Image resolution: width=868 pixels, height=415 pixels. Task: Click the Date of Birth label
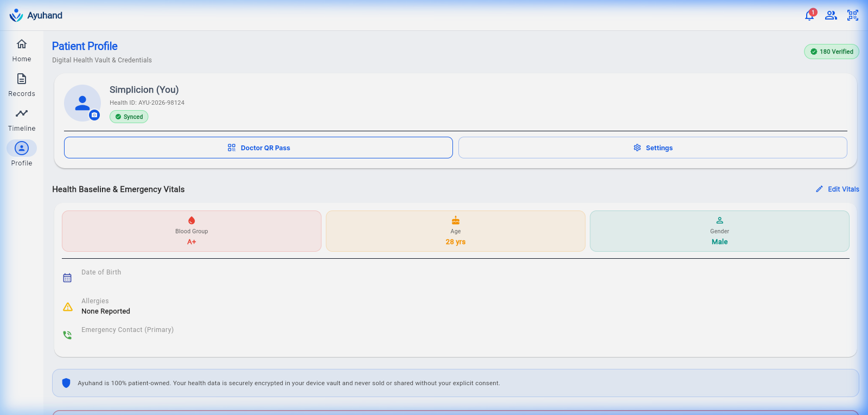tap(101, 272)
